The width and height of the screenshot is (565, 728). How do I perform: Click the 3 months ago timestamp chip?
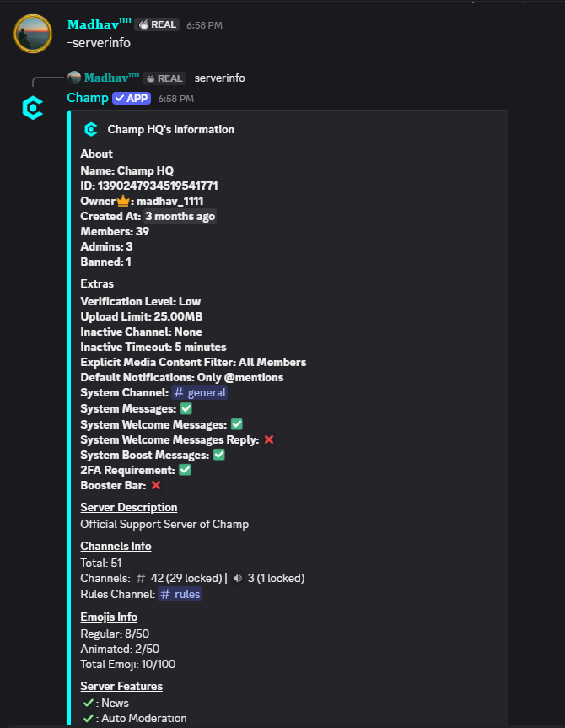(180, 216)
